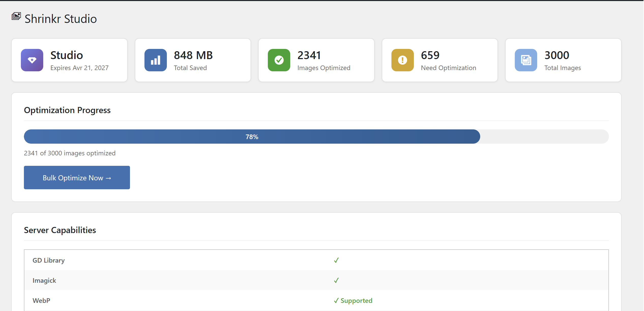This screenshot has width=644, height=311.
Task: Click the Shrinkr Studio page title
Action: coord(61,19)
